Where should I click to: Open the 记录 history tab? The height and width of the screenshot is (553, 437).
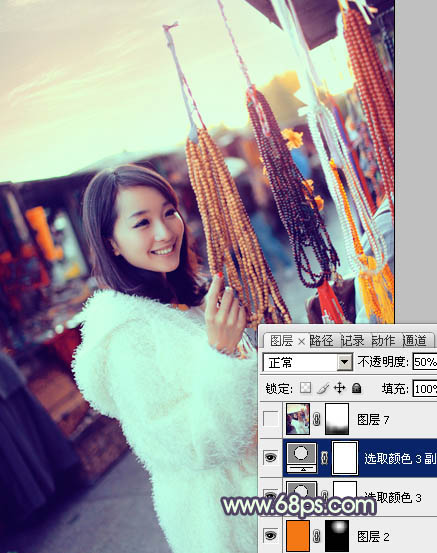pyautogui.click(x=352, y=340)
